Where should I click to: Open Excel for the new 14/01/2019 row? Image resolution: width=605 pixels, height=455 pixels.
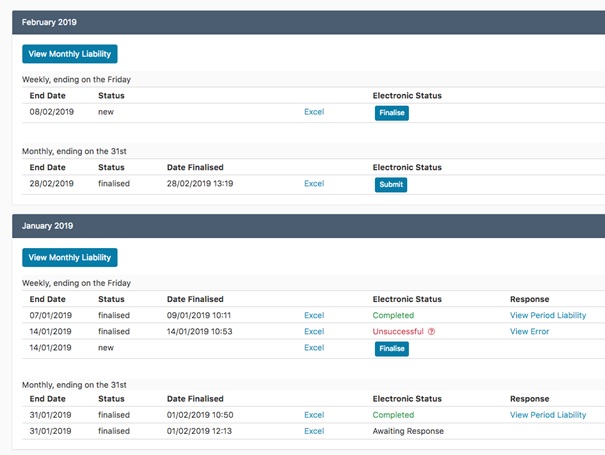[314, 348]
